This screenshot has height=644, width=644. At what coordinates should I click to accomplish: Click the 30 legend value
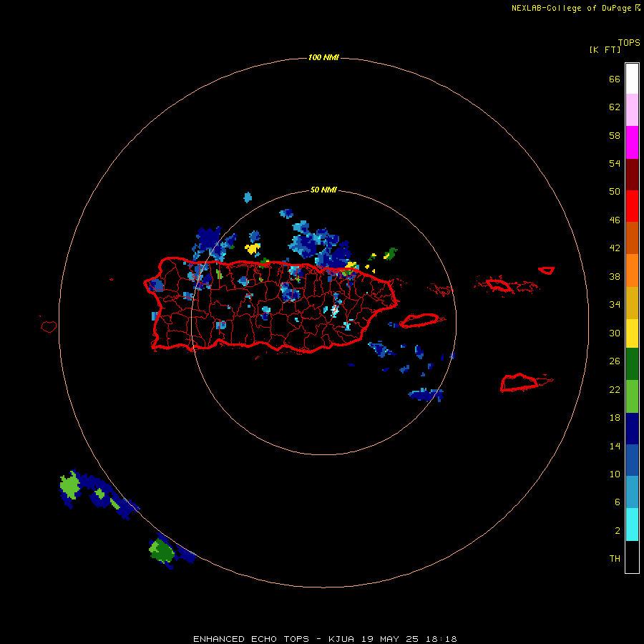[x=615, y=333]
